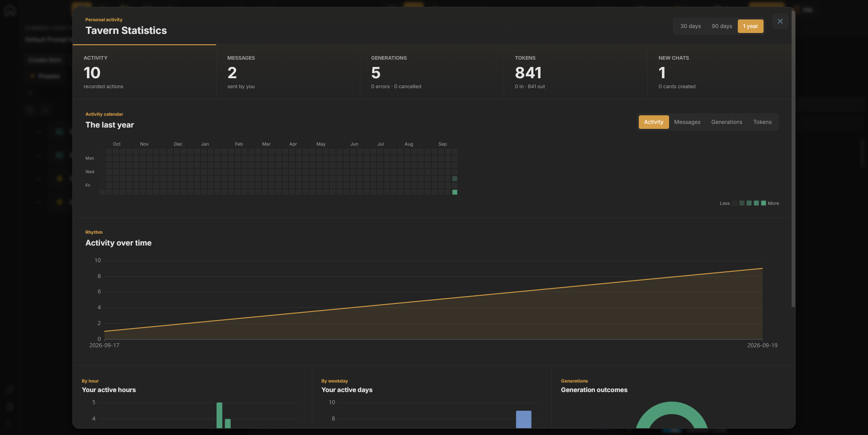Switch calendar heatmap to Generations
868x435 pixels.
[726, 122]
